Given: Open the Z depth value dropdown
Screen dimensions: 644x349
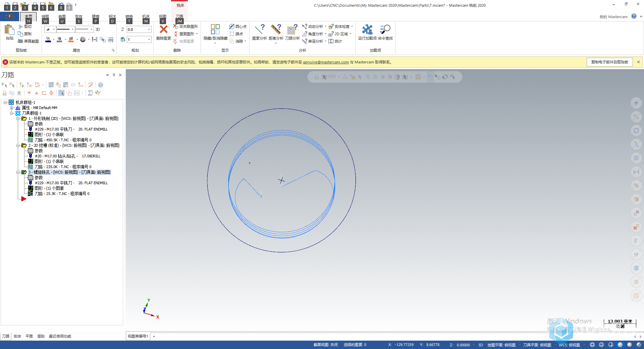Looking at the screenshot, I should 149,30.
